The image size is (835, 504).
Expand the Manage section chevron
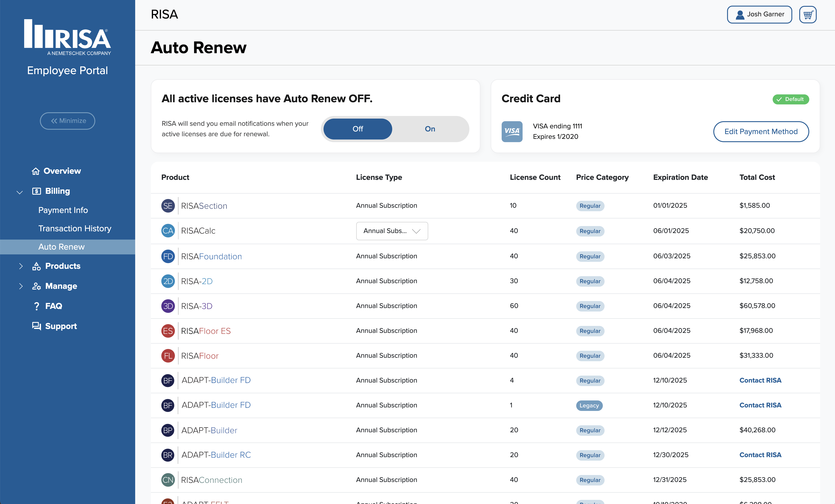[21, 286]
